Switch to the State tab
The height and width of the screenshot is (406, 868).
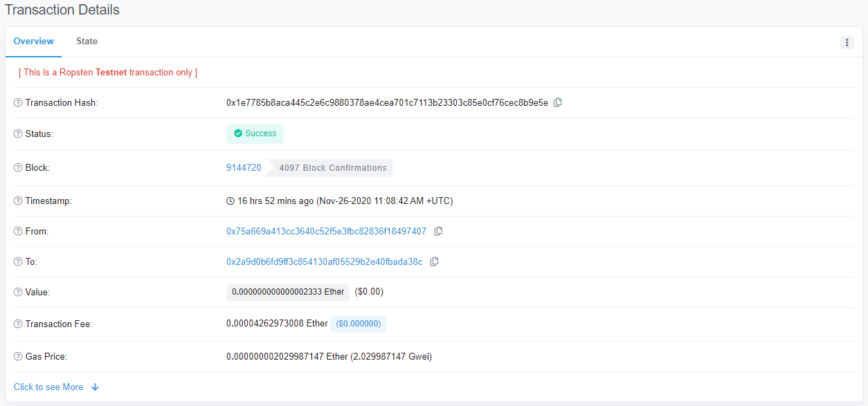pos(87,41)
